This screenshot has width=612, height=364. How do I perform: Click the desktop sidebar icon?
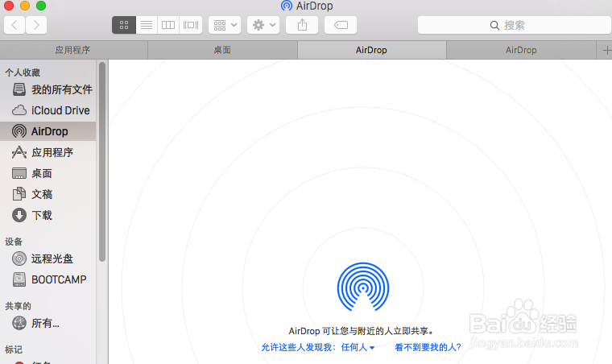pos(19,173)
